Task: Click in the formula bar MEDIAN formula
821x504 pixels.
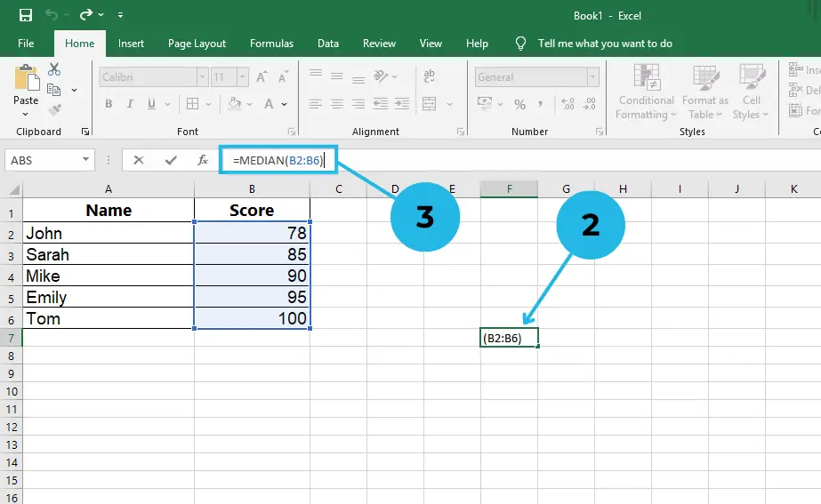Action: [278, 160]
